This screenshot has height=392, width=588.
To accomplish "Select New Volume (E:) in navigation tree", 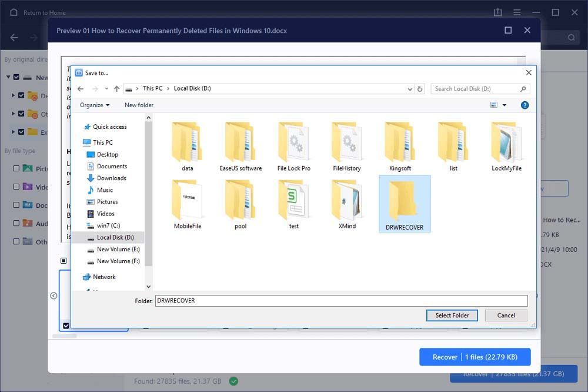I will 118,250.
